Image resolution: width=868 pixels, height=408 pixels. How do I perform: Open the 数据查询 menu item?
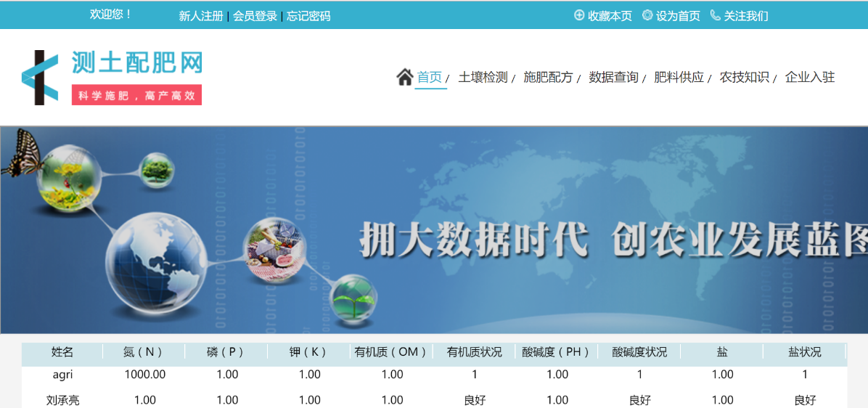click(x=613, y=77)
